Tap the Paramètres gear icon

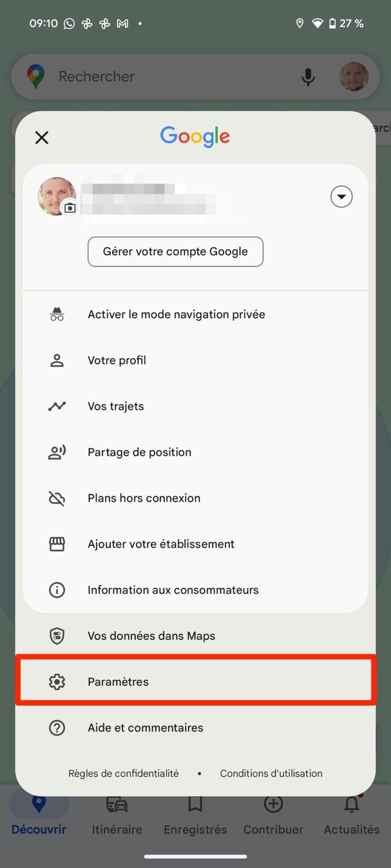pos(57,682)
